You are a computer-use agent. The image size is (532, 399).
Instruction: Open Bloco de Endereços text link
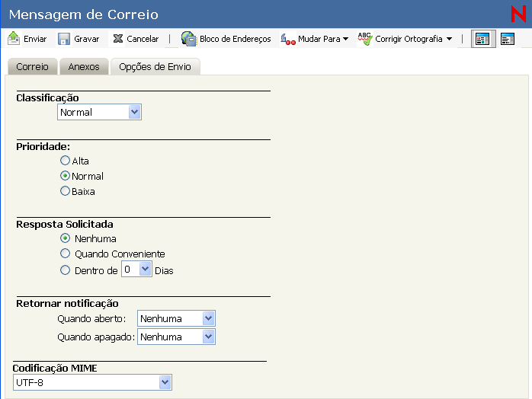tap(235, 39)
